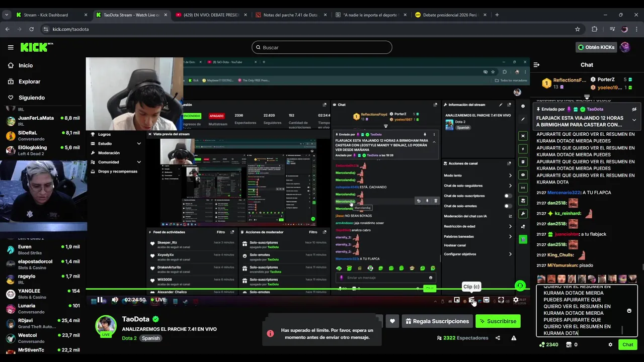Click the green Suscribirse button
Image resolution: width=644 pixels, height=362 pixels.
(x=498, y=321)
